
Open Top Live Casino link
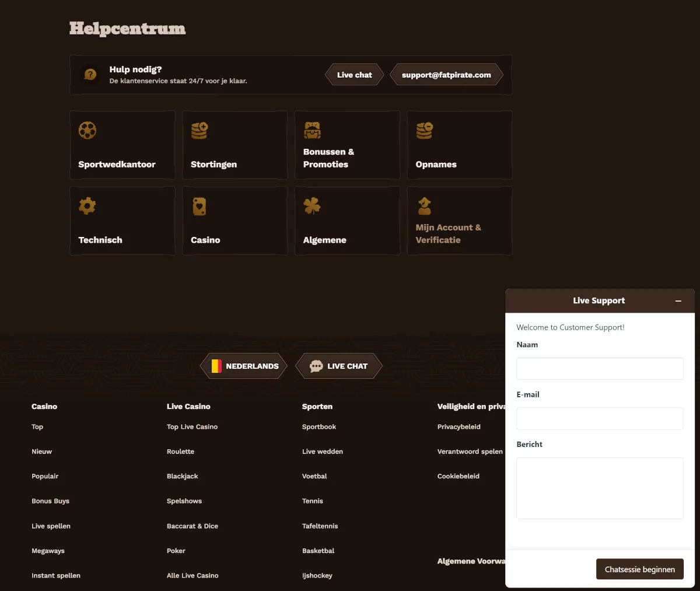[x=192, y=427]
